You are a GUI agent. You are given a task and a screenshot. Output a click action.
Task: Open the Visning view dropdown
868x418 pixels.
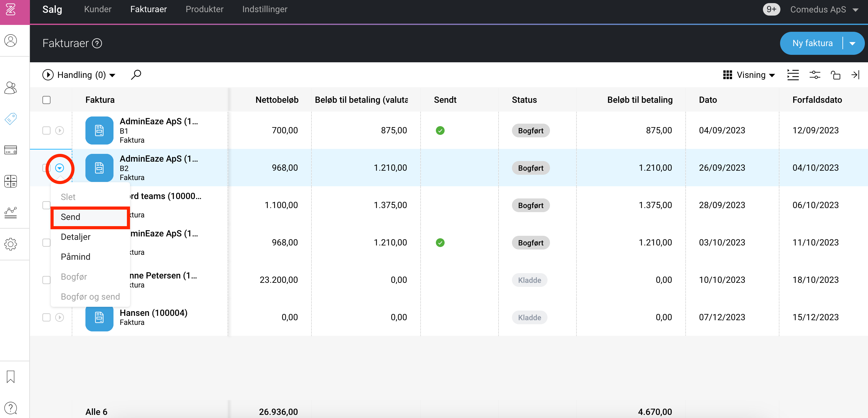point(750,75)
